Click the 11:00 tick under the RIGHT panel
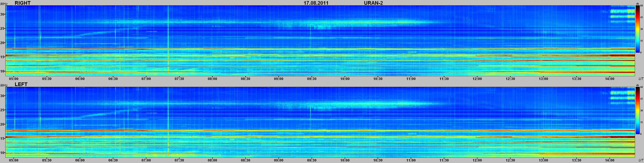The width and height of the screenshot is (644, 163). (411, 79)
